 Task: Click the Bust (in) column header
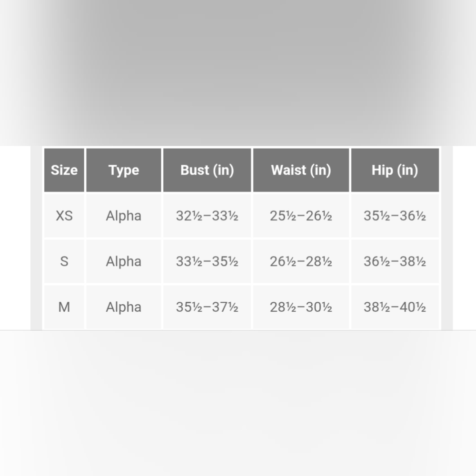tap(207, 170)
